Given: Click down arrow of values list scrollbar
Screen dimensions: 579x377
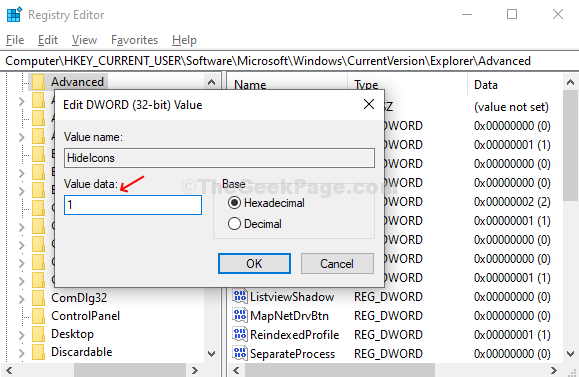Looking at the screenshot, I should (571, 354).
